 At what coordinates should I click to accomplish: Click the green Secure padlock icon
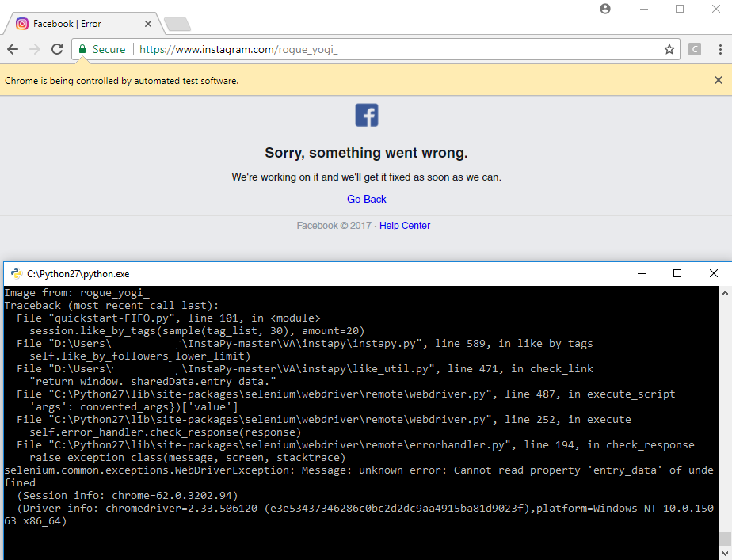(82, 49)
